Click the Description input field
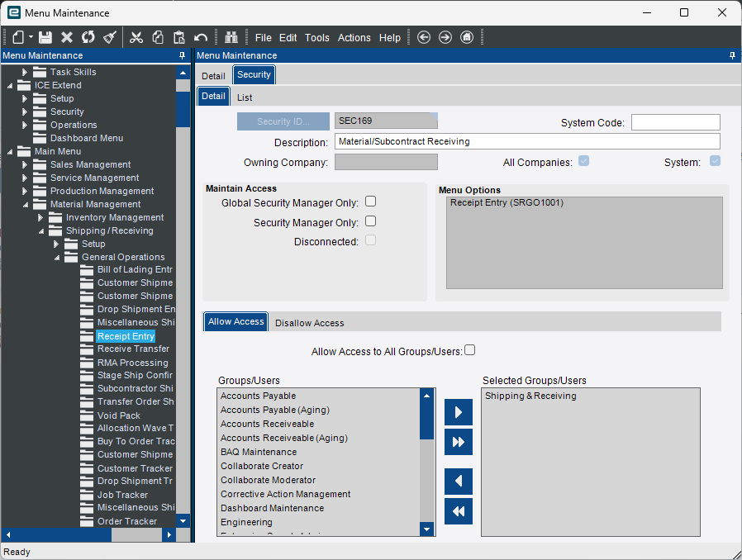The image size is (742, 560). pyautogui.click(x=527, y=141)
